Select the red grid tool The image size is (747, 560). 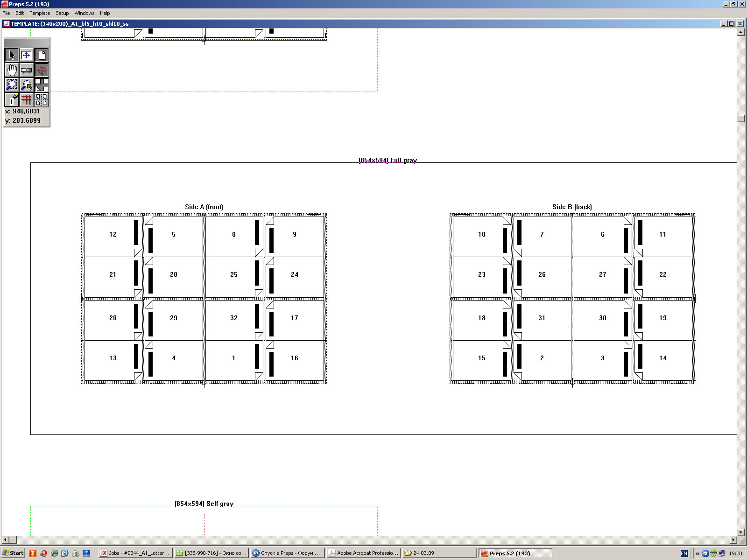27,99
